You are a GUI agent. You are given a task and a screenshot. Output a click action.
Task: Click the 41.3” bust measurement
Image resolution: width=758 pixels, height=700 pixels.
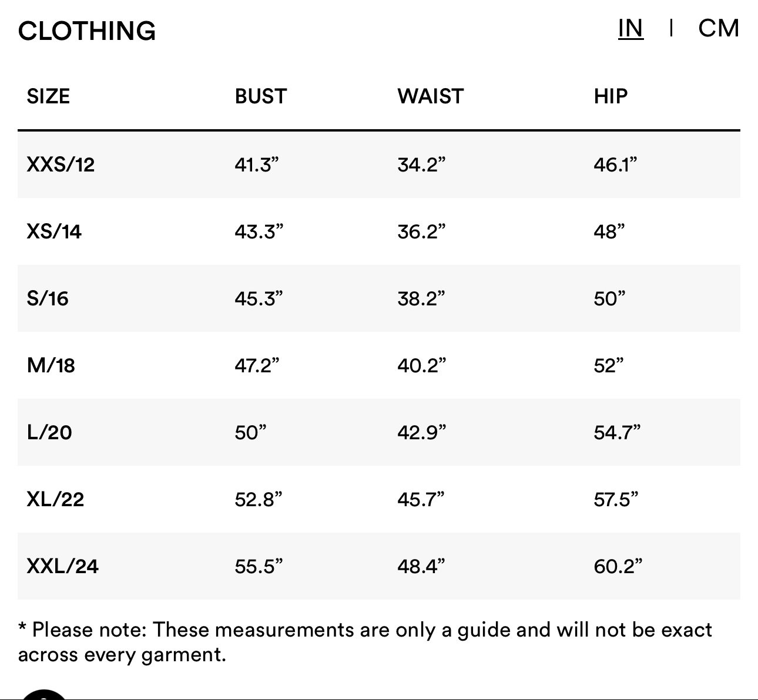point(256,164)
